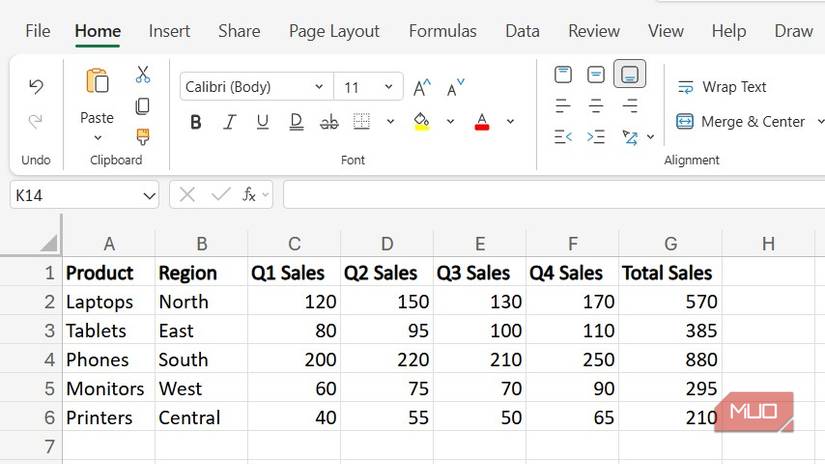
Task: Toggle Bold formatting
Action: click(x=196, y=122)
